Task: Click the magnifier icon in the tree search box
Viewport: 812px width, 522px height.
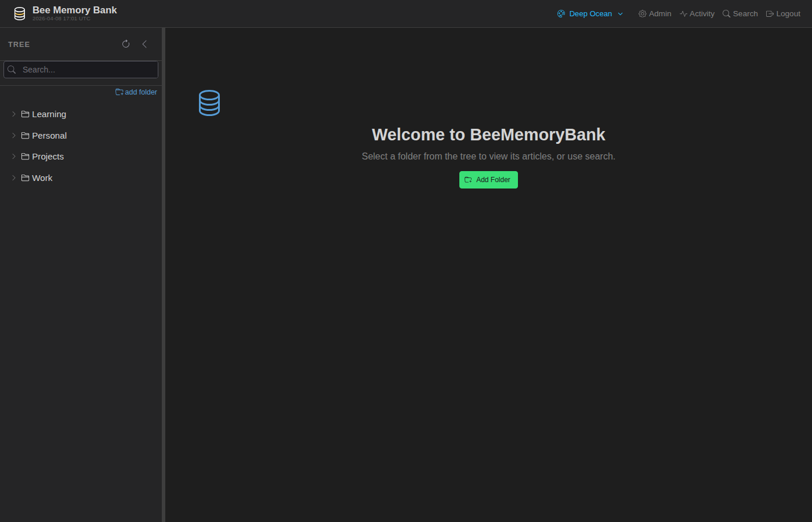Action: 12,70
